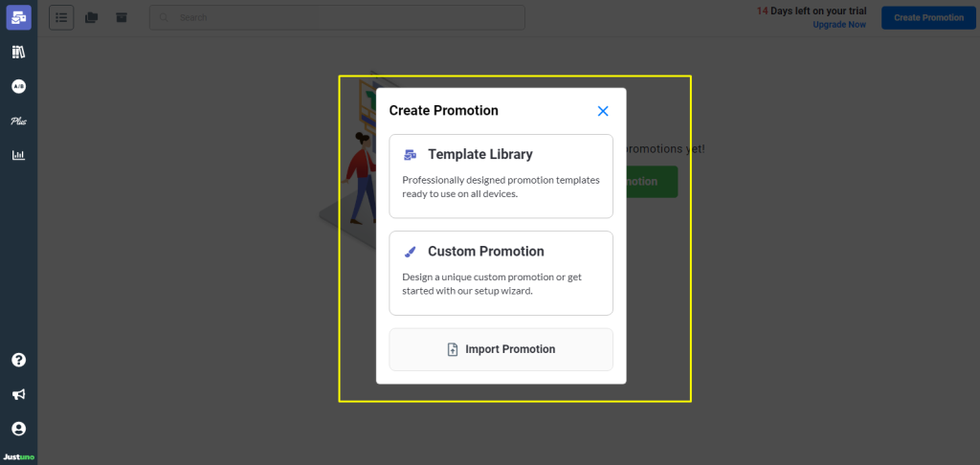Image resolution: width=980 pixels, height=465 pixels.
Task: Switch to folders view in toolbar
Action: (91, 17)
